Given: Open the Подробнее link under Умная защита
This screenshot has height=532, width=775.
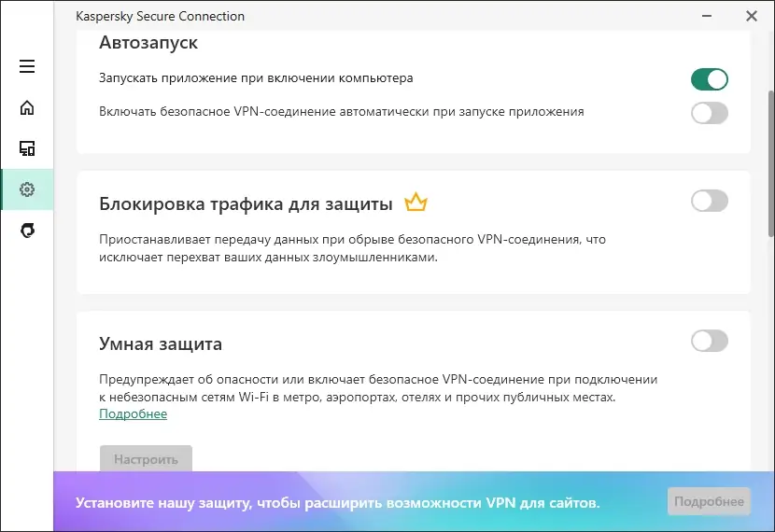Looking at the screenshot, I should click(133, 414).
